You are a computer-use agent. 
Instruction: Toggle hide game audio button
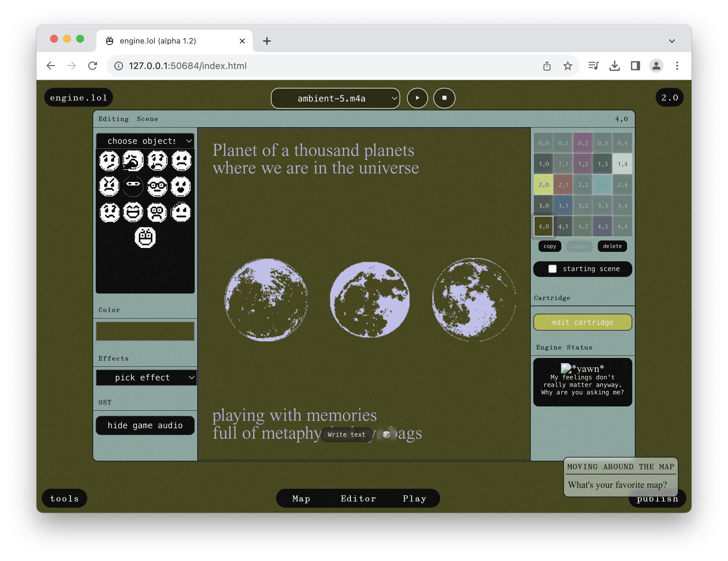coord(146,425)
